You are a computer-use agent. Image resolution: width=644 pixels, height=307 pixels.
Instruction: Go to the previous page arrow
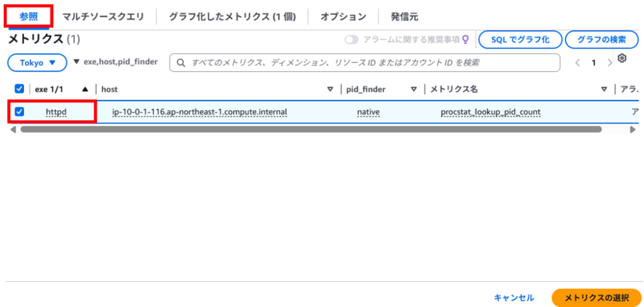click(x=578, y=63)
